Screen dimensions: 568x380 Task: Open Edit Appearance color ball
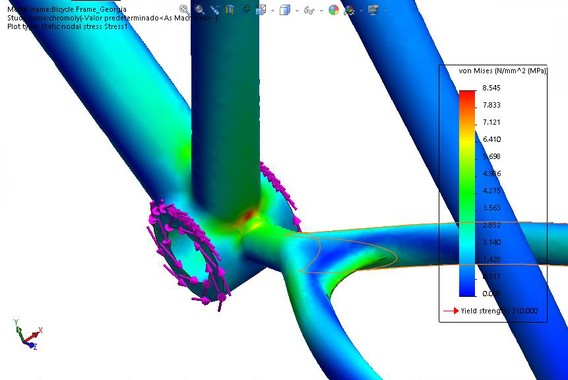click(x=334, y=10)
